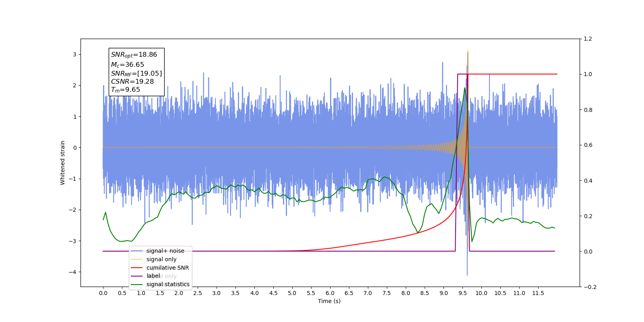The width and height of the screenshot is (644, 322).
Task: Click the CSNR=19.28 annotation
Action: [x=132, y=81]
